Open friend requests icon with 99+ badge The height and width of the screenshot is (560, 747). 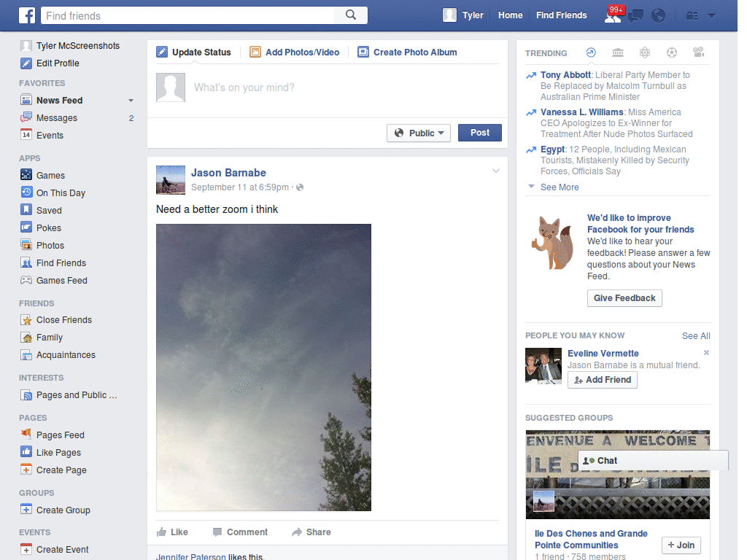click(x=613, y=15)
